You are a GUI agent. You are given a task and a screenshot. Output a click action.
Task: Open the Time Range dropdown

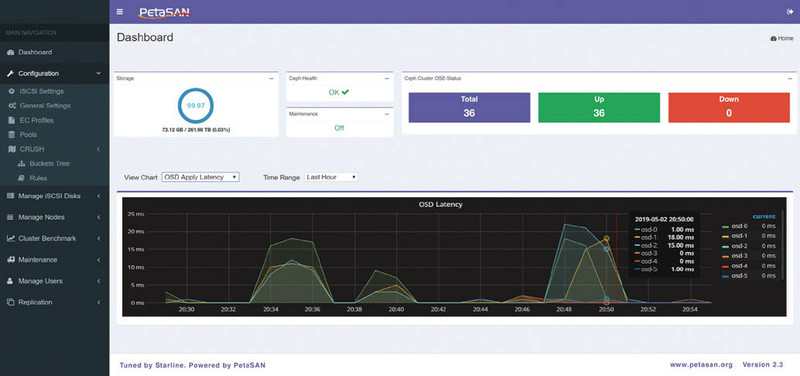tap(331, 177)
